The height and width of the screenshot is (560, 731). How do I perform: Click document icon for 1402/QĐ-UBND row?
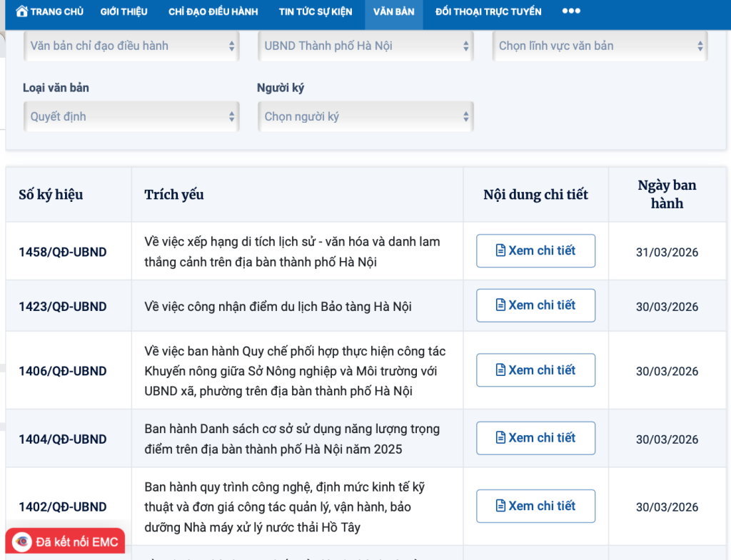500,506
